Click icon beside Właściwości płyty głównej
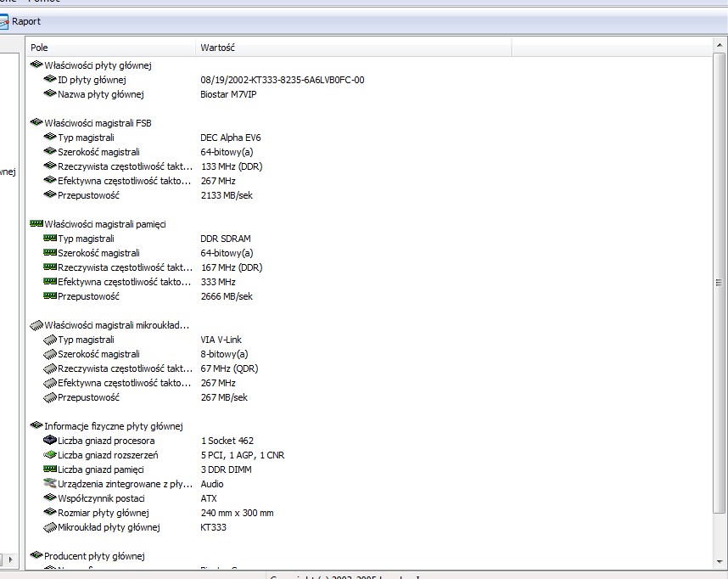The height and width of the screenshot is (579, 728). click(x=36, y=65)
